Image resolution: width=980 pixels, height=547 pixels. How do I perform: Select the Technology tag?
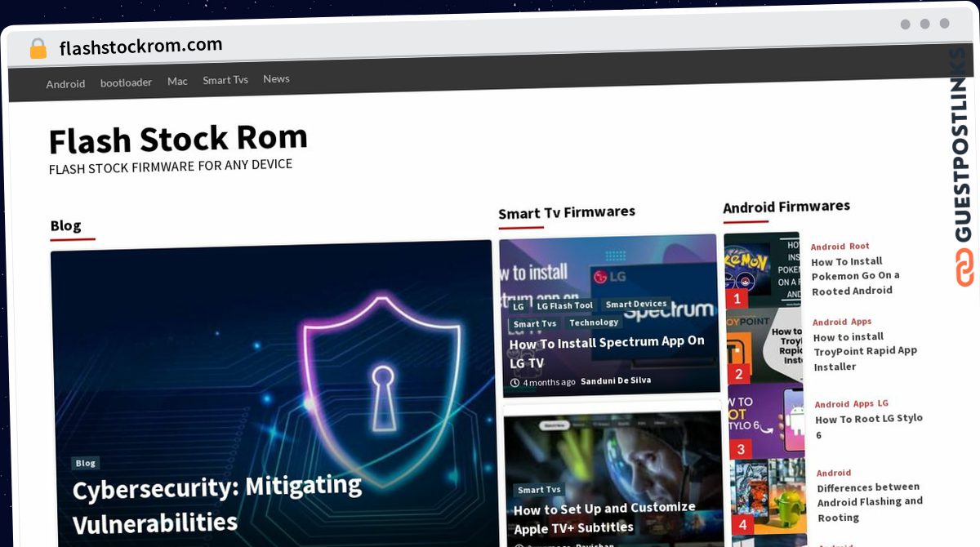click(594, 322)
